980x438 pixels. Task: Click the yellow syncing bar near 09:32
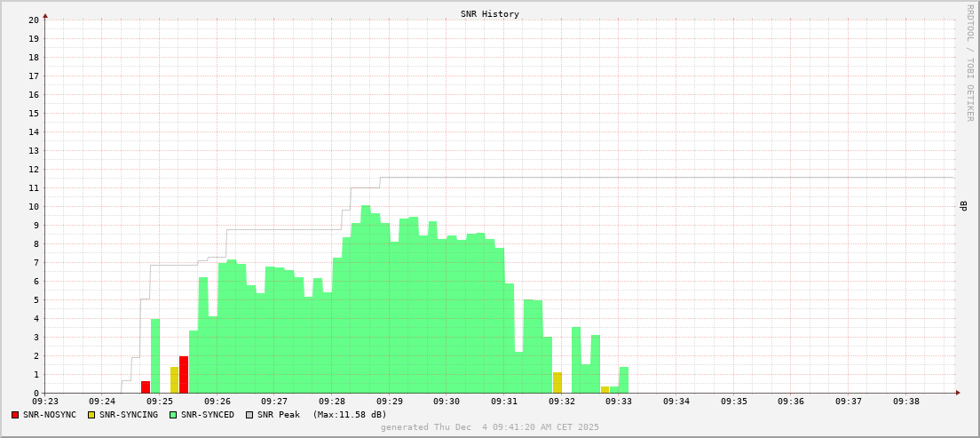click(557, 383)
